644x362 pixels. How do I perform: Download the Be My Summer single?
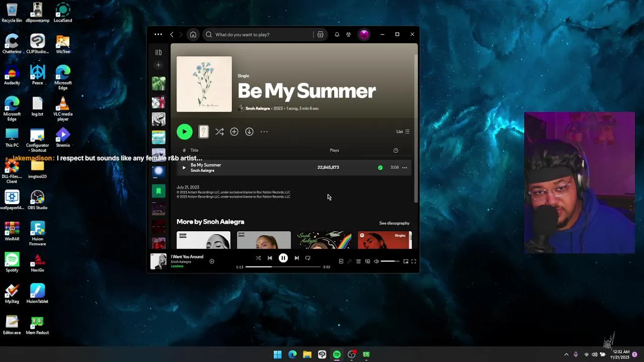[x=249, y=132]
